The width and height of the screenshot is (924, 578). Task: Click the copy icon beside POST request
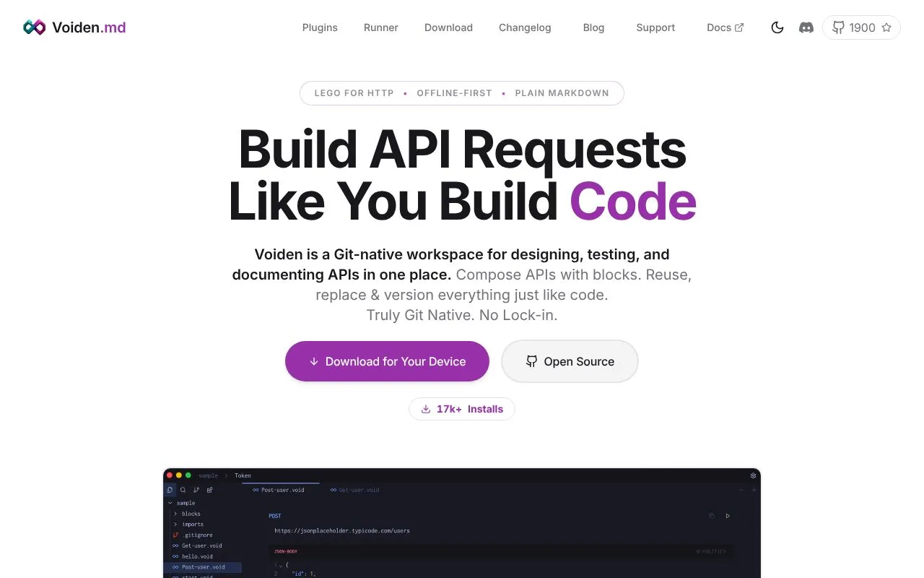tap(712, 516)
